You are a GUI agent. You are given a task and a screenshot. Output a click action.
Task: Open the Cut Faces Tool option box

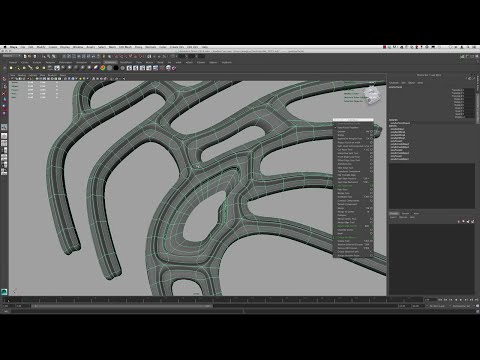[x=371, y=149]
